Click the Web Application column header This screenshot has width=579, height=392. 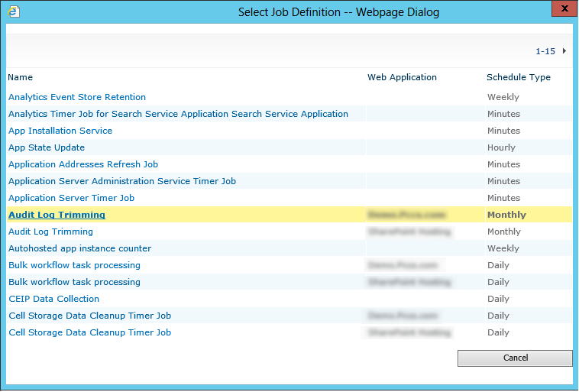click(402, 77)
